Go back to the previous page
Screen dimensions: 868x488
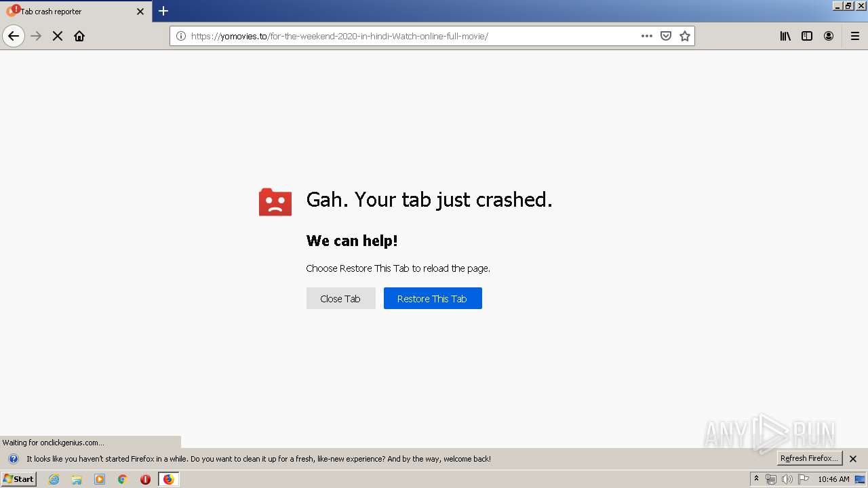point(14,36)
